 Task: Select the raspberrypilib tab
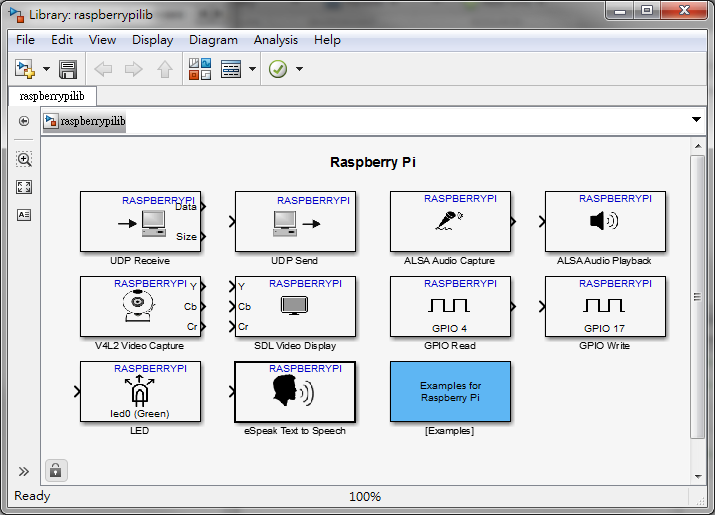(x=52, y=96)
